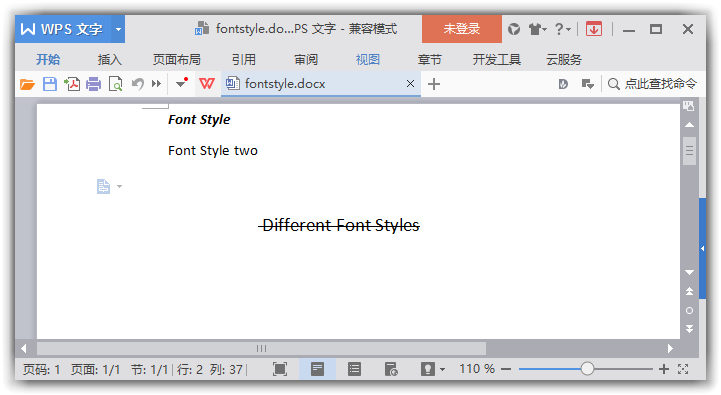Click the icon above the vertical scrollbar
The image size is (721, 395).
pos(689,106)
